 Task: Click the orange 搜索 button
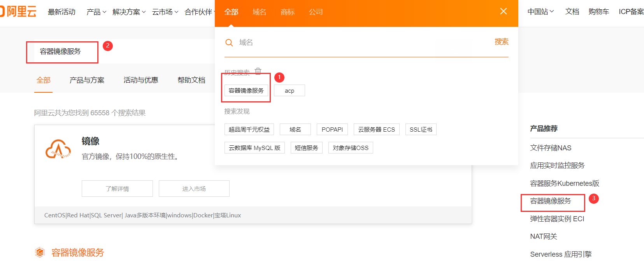(501, 42)
